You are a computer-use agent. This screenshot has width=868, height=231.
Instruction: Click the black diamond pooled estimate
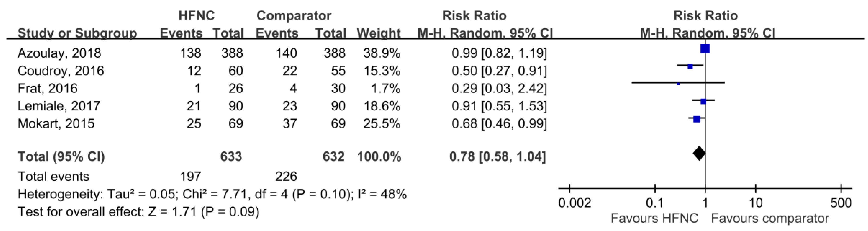click(x=699, y=154)
